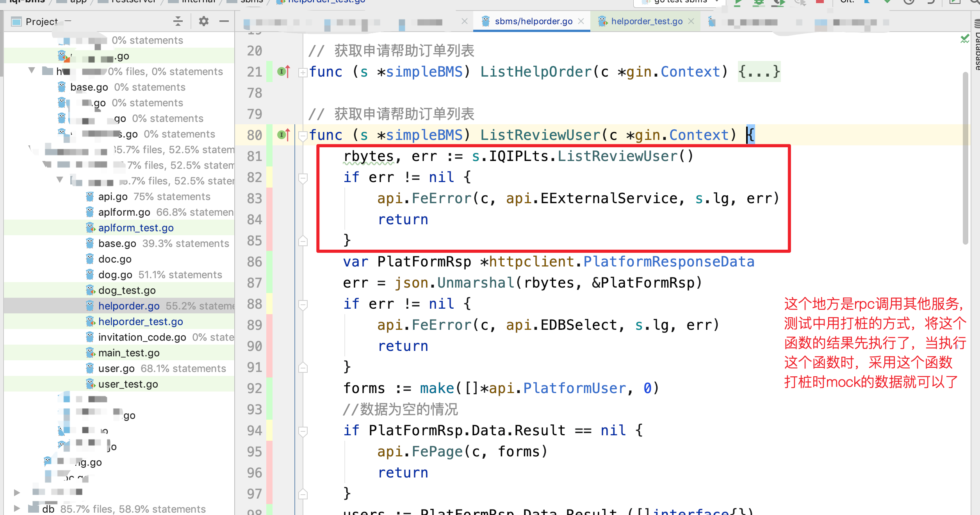Click Go file icon beside doc.go
The width and height of the screenshot is (980, 515).
tap(90, 259)
